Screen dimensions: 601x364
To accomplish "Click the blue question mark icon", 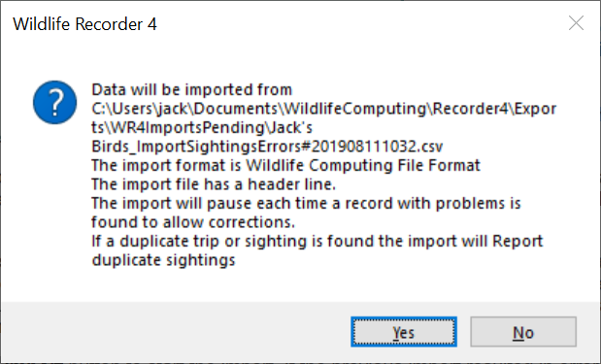I will (x=54, y=102).
